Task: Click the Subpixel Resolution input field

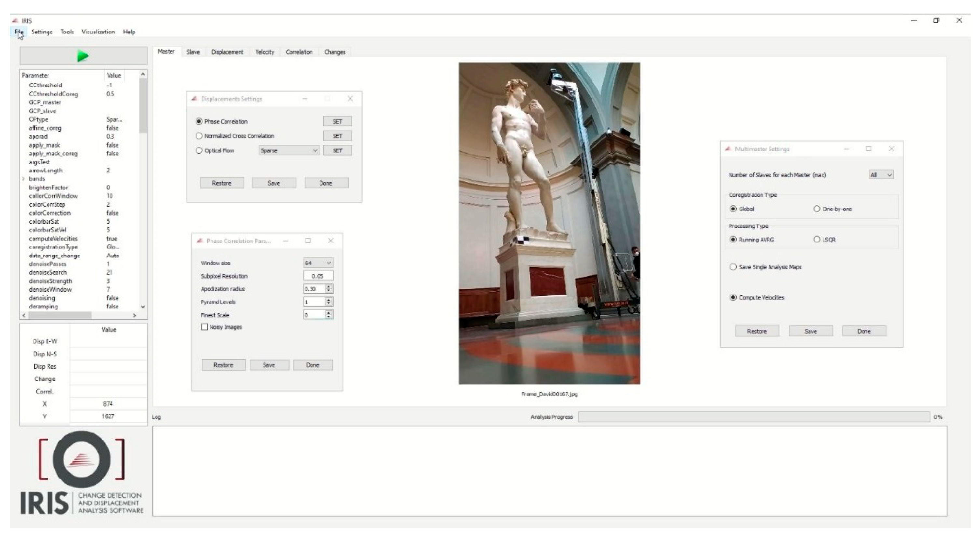Action: point(318,276)
